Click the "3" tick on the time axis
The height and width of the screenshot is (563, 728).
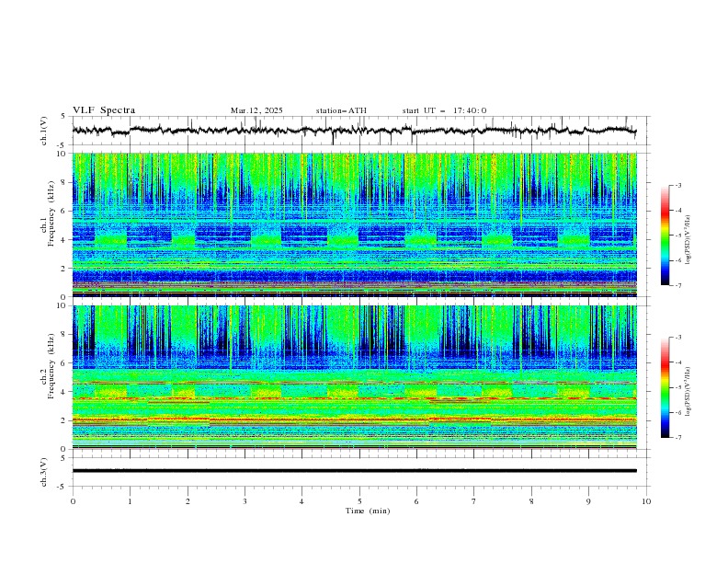245,501
